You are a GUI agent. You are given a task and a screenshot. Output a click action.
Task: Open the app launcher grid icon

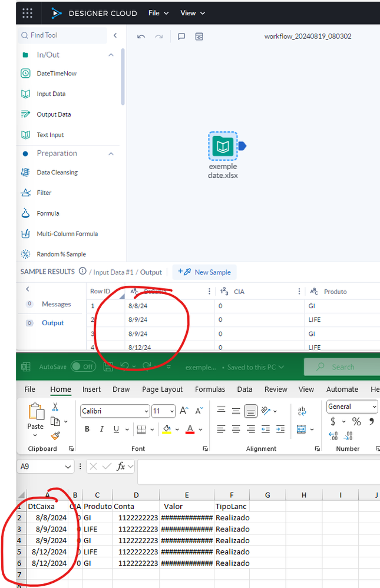[27, 13]
